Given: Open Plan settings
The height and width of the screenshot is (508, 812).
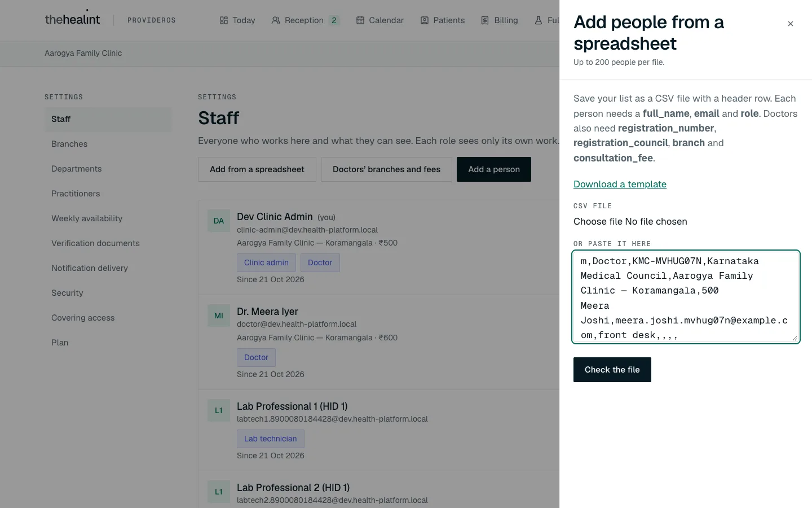Looking at the screenshot, I should 108,343.
